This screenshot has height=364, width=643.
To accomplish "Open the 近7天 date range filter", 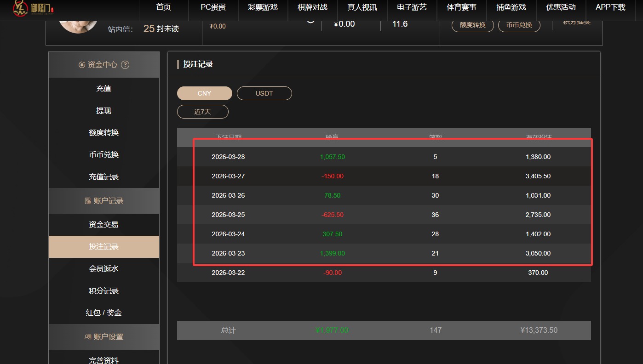I will coord(202,111).
